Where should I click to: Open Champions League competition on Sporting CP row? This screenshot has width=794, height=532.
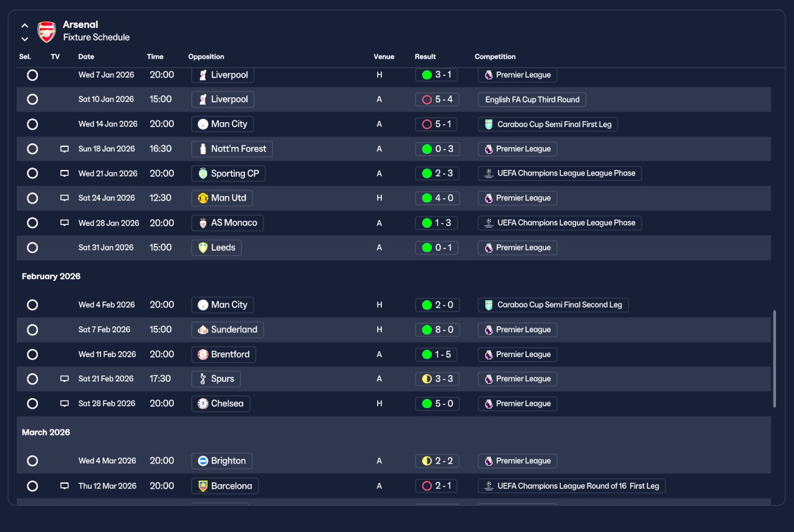(x=560, y=174)
